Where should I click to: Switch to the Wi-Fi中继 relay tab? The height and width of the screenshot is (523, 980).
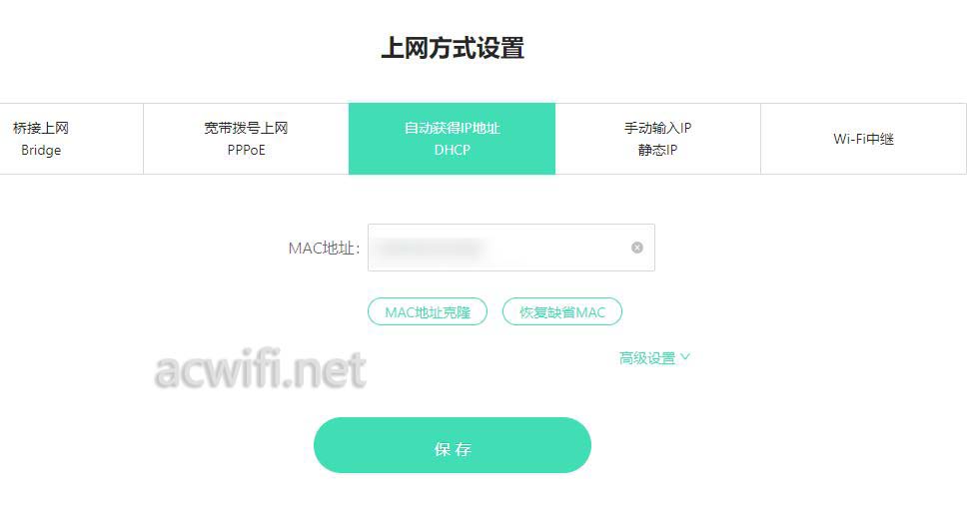[x=863, y=139]
